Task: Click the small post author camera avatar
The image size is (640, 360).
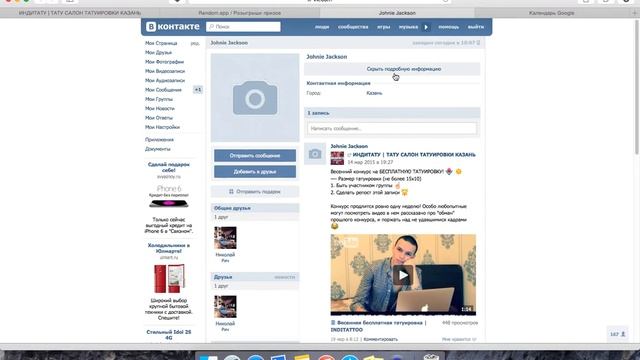Action: 315,154
